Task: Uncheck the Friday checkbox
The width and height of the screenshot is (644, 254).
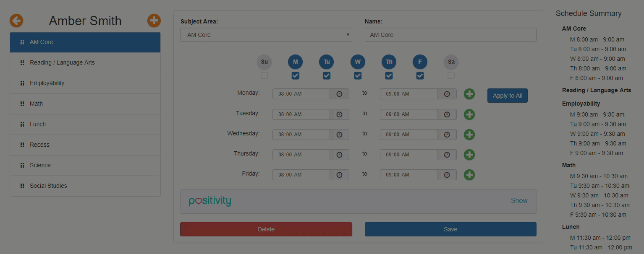Action: [420, 75]
